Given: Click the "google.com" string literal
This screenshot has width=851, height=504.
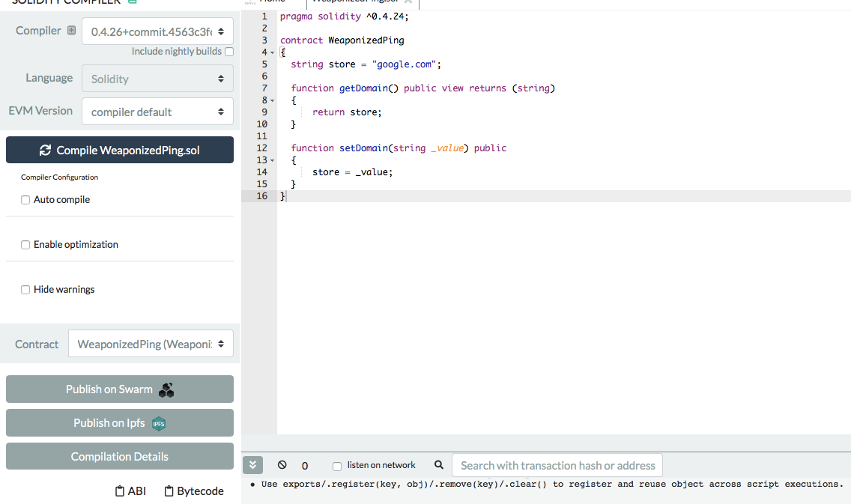Looking at the screenshot, I should click(x=404, y=64).
